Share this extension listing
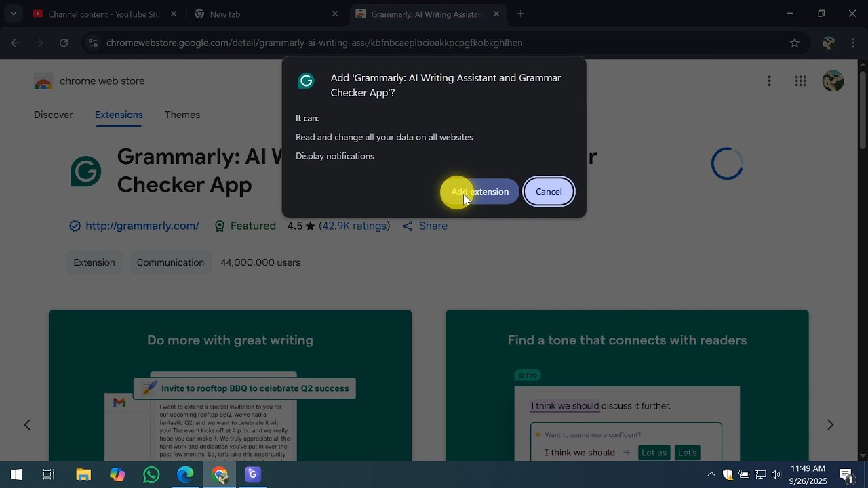 tap(425, 226)
